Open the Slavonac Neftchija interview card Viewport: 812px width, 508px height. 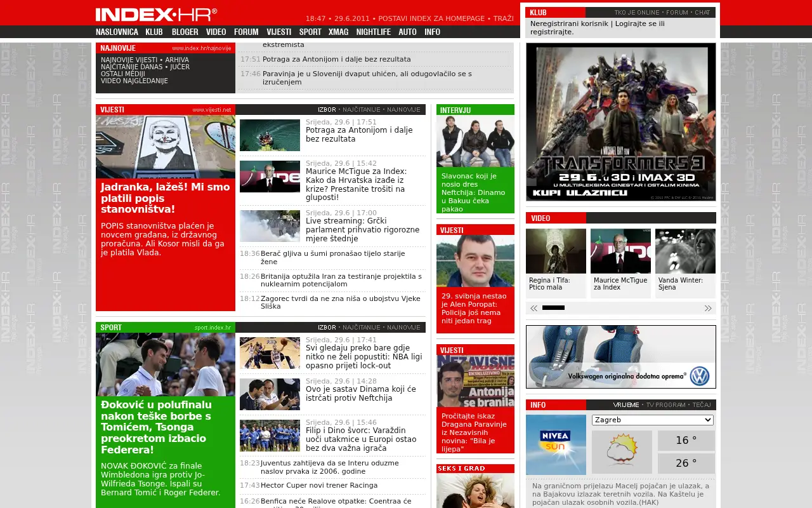click(475, 159)
